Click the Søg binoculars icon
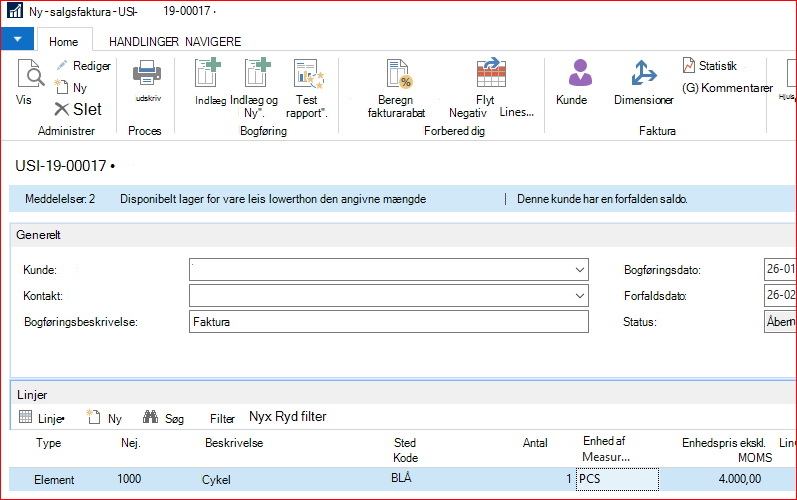This screenshot has width=797, height=500. pyautogui.click(x=150, y=417)
